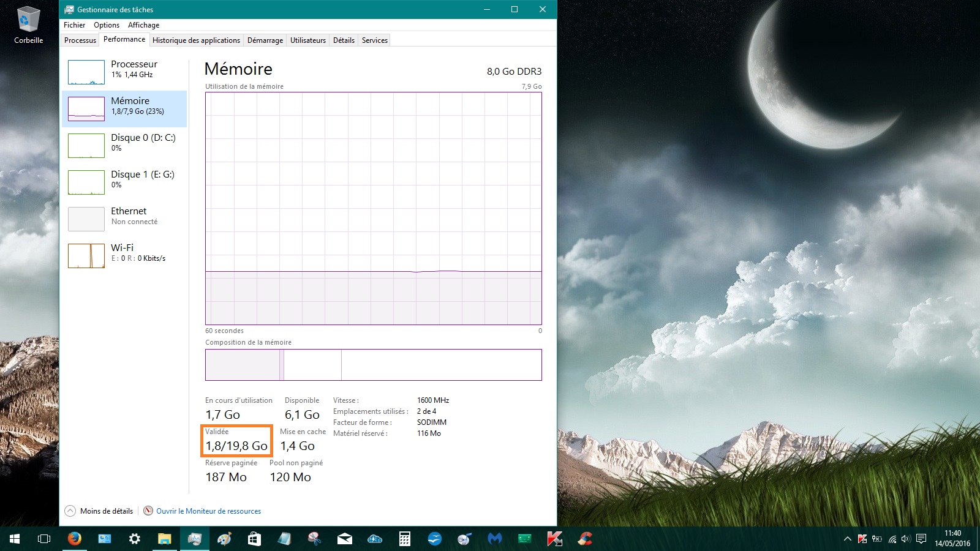The width and height of the screenshot is (980, 551).
Task: Open the Affichage menu
Action: [144, 25]
